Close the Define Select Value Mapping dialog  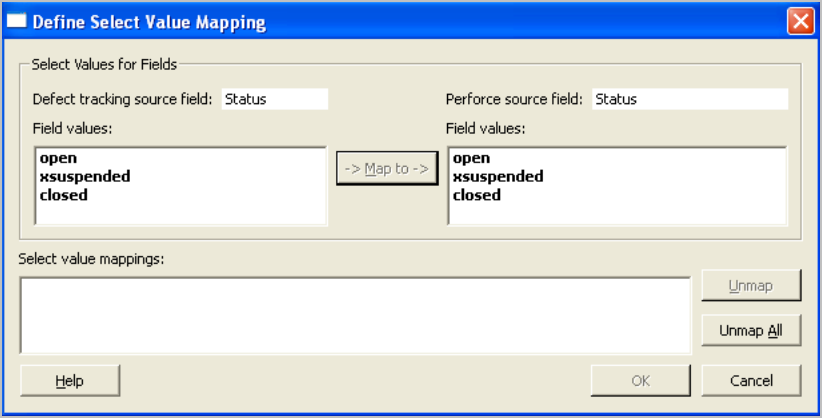pos(799,20)
